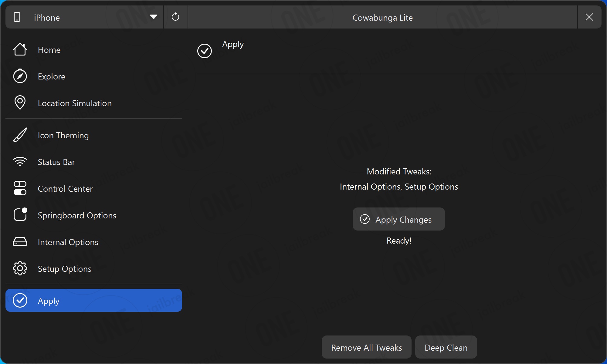Open the Control Center label
The width and height of the screenshot is (607, 364).
click(x=65, y=189)
